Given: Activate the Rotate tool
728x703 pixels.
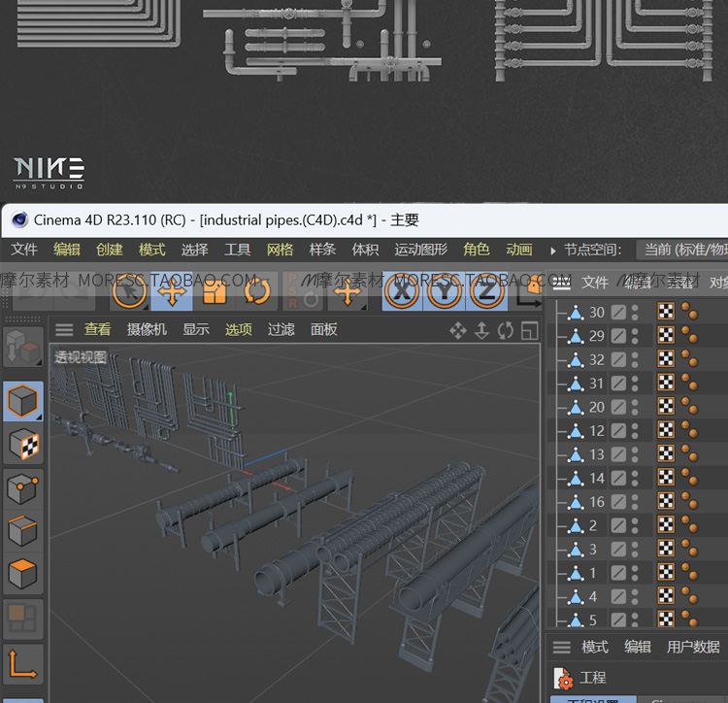Looking at the screenshot, I should (257, 291).
